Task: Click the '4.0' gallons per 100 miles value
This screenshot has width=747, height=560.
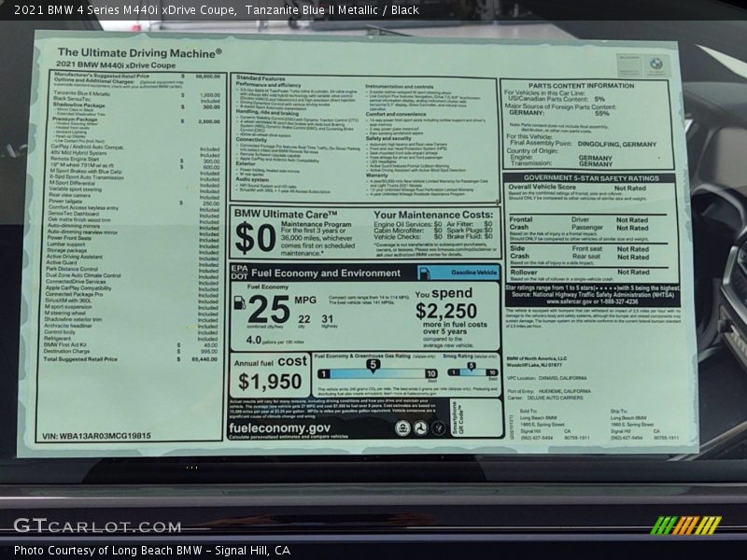Action: tap(253, 340)
